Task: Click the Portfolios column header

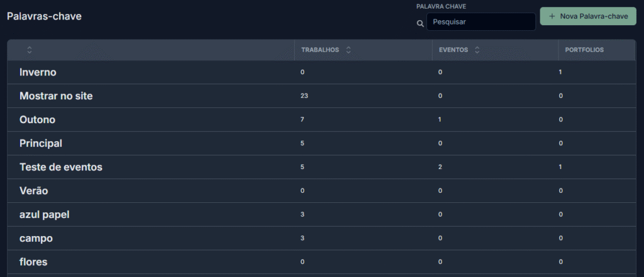Action: [x=584, y=50]
